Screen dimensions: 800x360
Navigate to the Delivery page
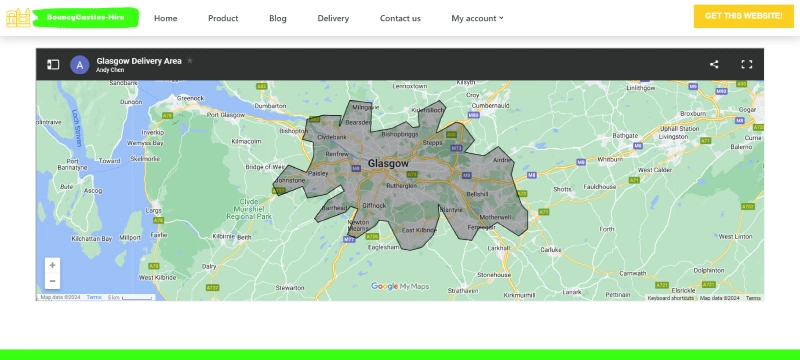click(x=333, y=18)
